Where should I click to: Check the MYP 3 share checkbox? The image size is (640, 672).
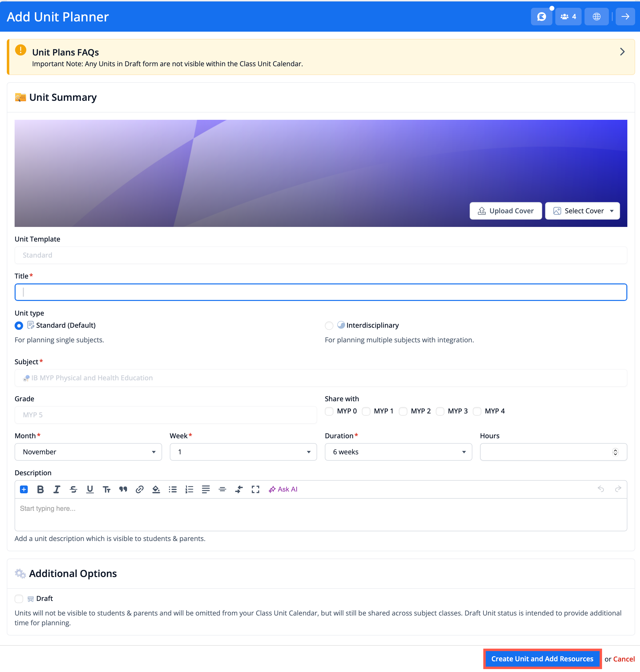tap(440, 411)
